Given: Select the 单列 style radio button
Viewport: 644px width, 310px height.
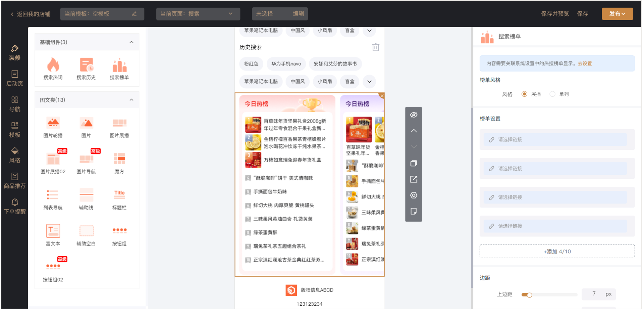Looking at the screenshot, I should pyautogui.click(x=552, y=94).
